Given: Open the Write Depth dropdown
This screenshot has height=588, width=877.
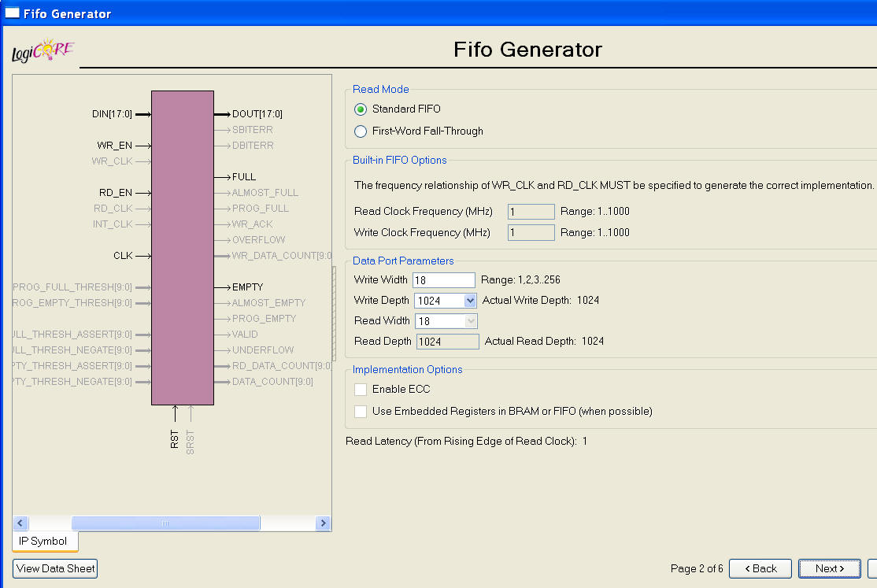Looking at the screenshot, I should coord(470,301).
